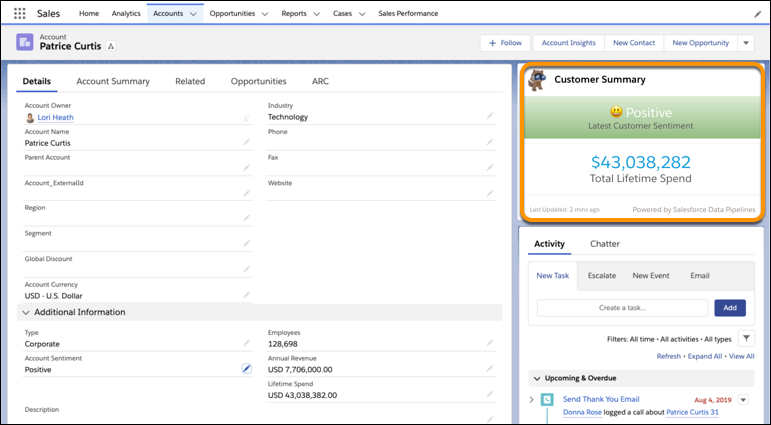The image size is (771, 425).
Task: Click the View All link
Action: [x=741, y=356]
